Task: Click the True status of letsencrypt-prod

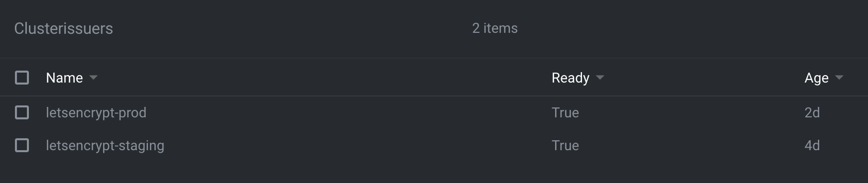Action: (565, 112)
